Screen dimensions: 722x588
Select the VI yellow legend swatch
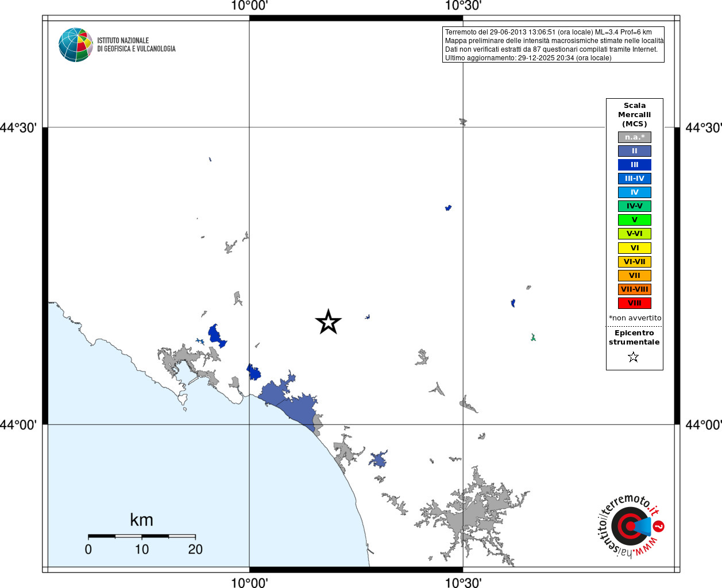tap(635, 248)
